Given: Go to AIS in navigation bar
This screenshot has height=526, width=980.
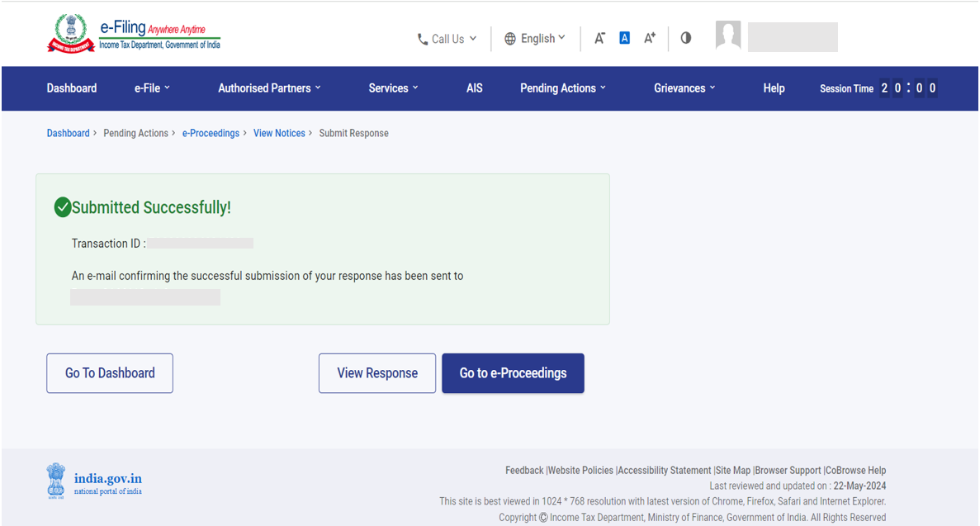Looking at the screenshot, I should tap(474, 88).
